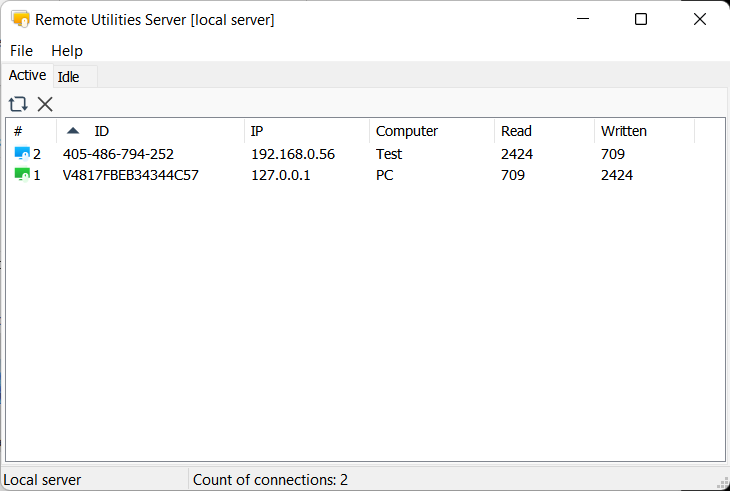Image resolution: width=730 pixels, height=491 pixels.
Task: Select the Active tab
Action: pyautogui.click(x=27, y=75)
